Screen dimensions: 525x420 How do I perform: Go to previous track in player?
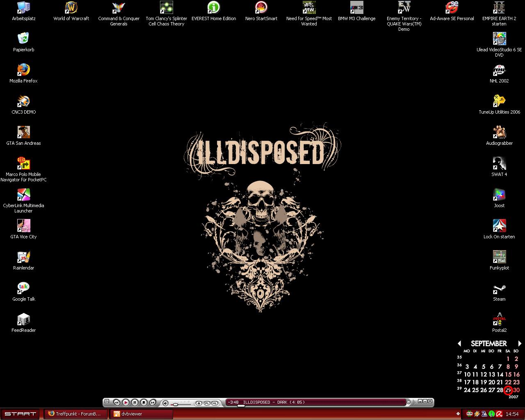116,402
